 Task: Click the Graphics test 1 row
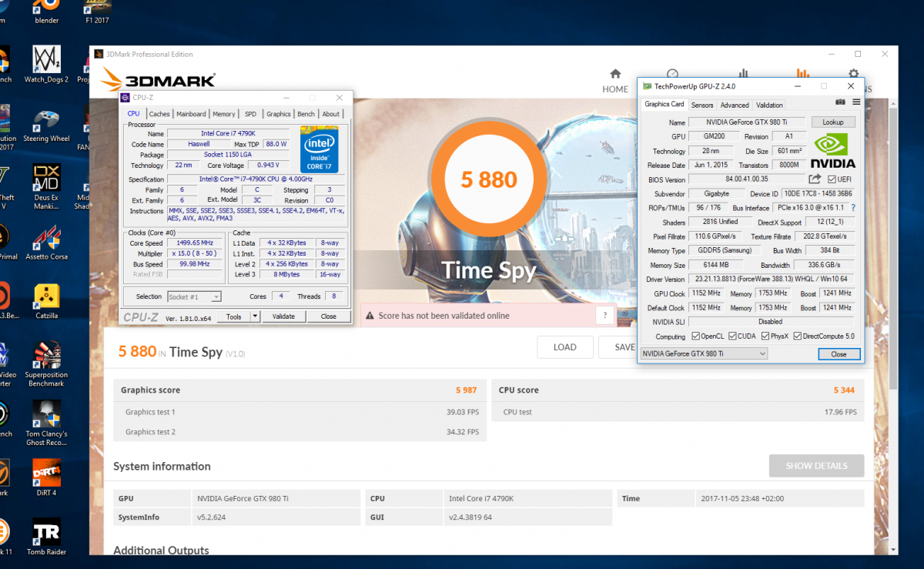[x=300, y=412]
